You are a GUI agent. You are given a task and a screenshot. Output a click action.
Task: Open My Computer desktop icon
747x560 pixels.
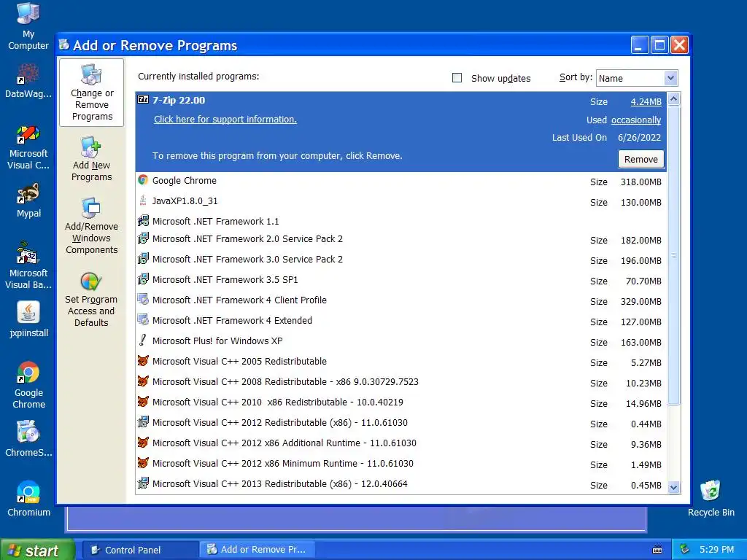pos(28,26)
